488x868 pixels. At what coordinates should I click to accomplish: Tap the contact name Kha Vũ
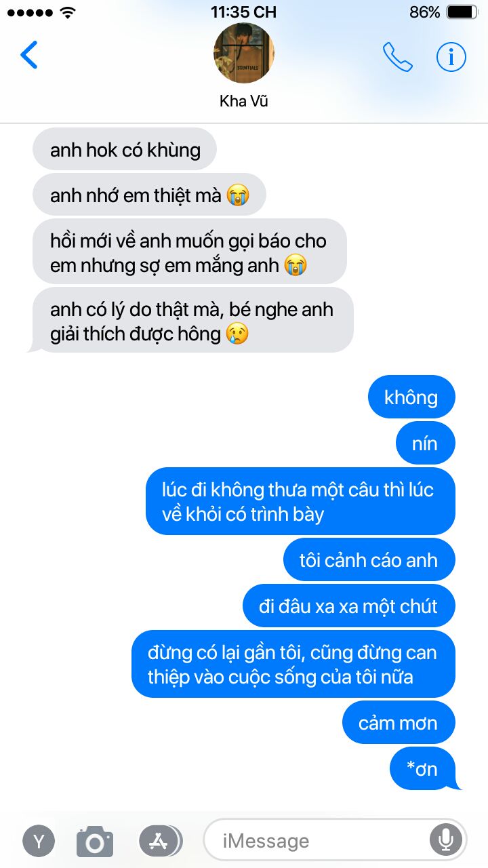pos(244,101)
